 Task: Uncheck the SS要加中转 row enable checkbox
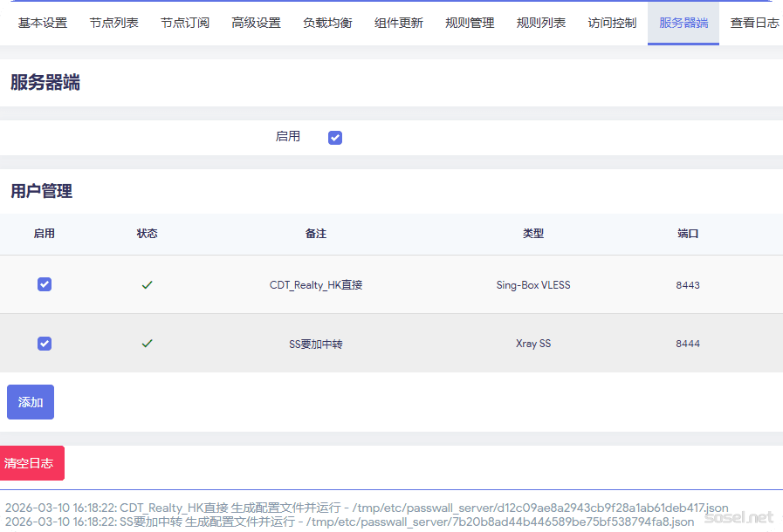[45, 344]
